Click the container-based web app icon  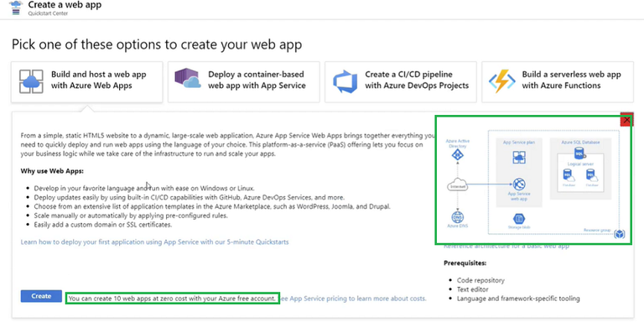coord(187,79)
